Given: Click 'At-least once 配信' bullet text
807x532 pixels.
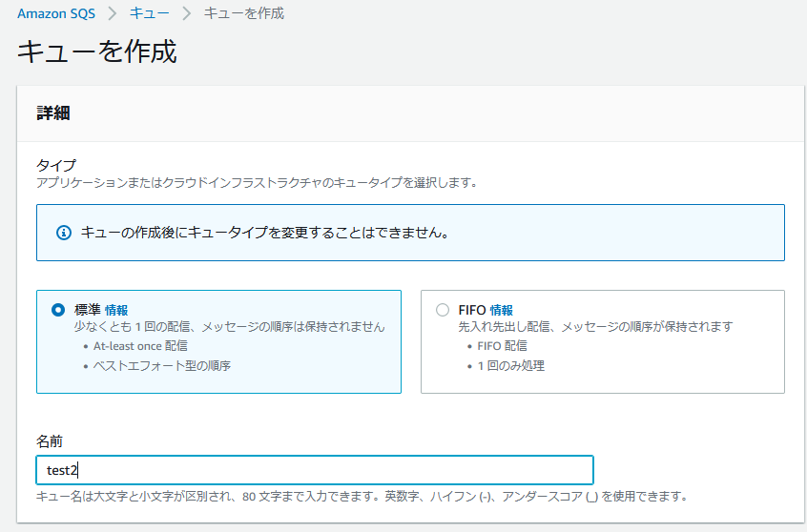Looking at the screenshot, I should [140, 346].
